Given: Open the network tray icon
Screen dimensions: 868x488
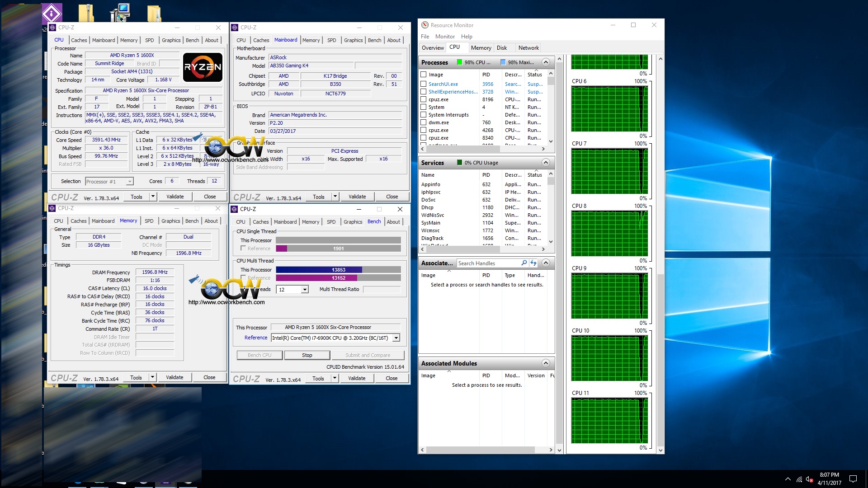Looking at the screenshot, I should (x=799, y=479).
